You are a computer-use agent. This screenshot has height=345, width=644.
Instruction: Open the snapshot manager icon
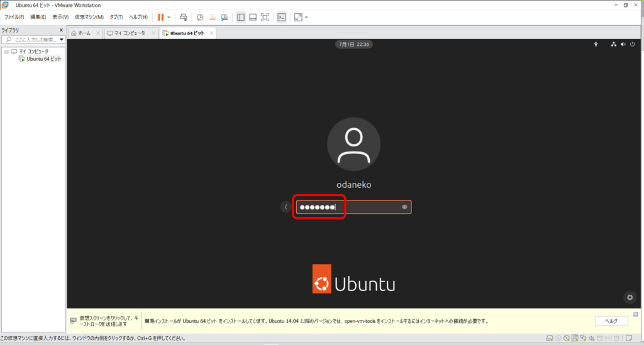pos(223,17)
